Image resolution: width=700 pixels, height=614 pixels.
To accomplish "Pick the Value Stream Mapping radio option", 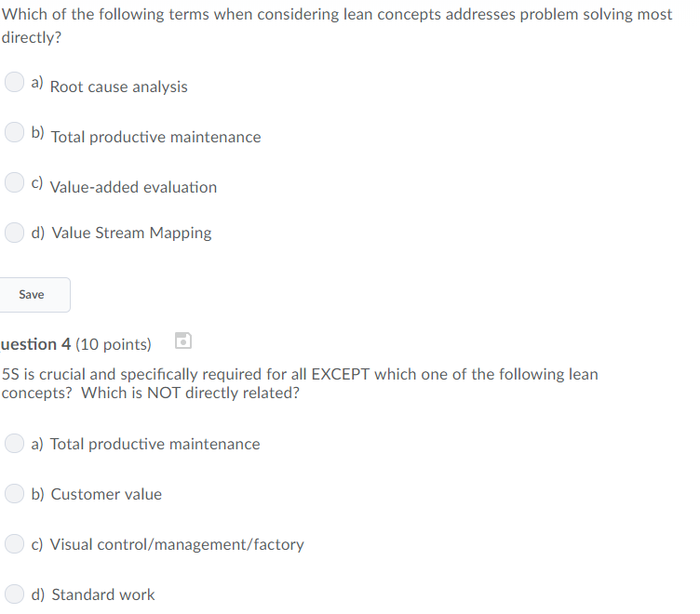I will tap(14, 233).
